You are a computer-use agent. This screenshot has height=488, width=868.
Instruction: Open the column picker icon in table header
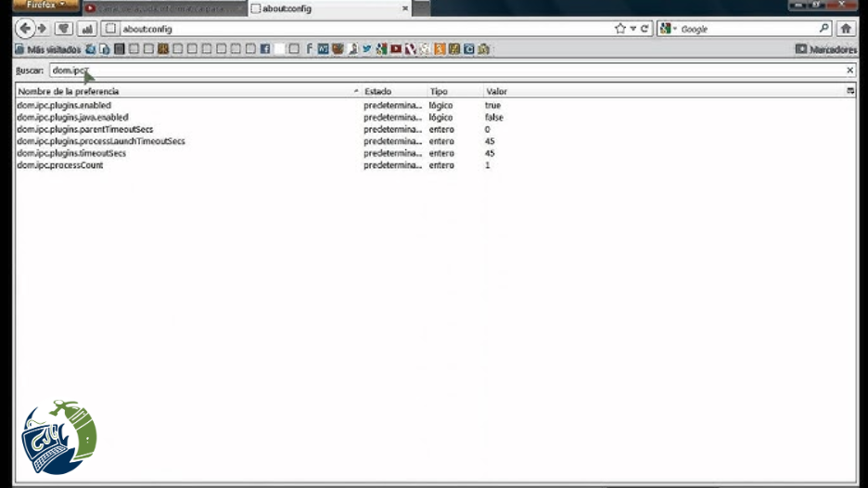(850, 91)
